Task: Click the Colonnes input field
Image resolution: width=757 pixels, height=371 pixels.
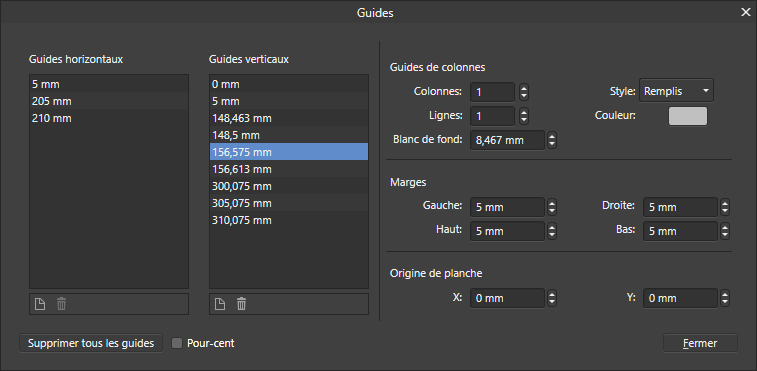Action: [492, 92]
